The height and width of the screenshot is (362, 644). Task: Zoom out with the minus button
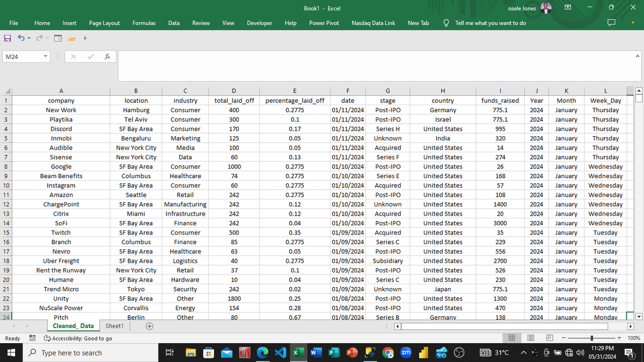pos(563,338)
